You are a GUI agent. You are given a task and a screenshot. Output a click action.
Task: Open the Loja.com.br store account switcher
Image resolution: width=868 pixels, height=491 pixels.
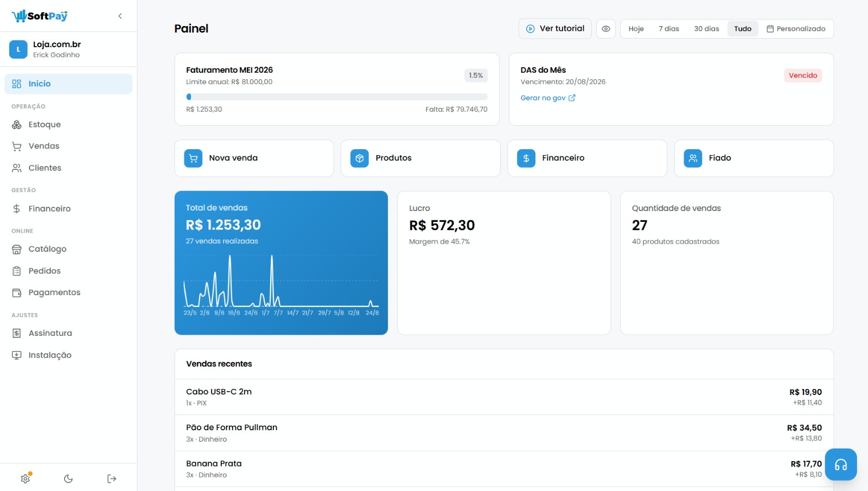68,49
